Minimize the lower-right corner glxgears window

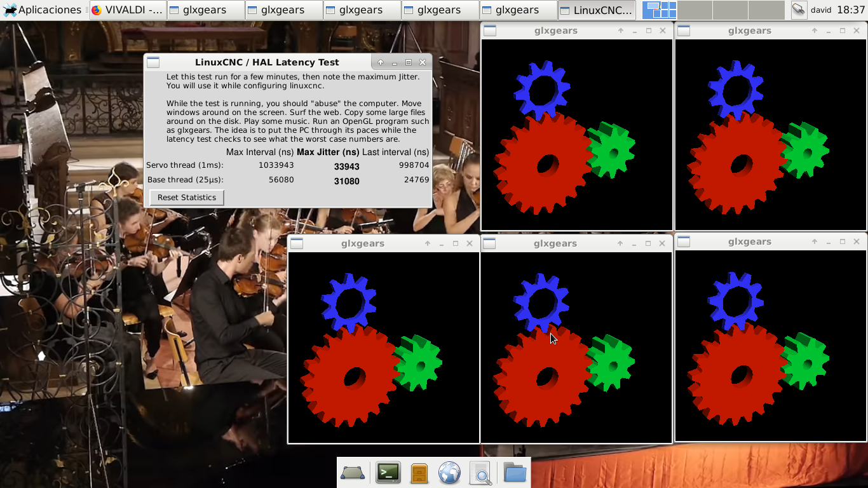coord(829,241)
